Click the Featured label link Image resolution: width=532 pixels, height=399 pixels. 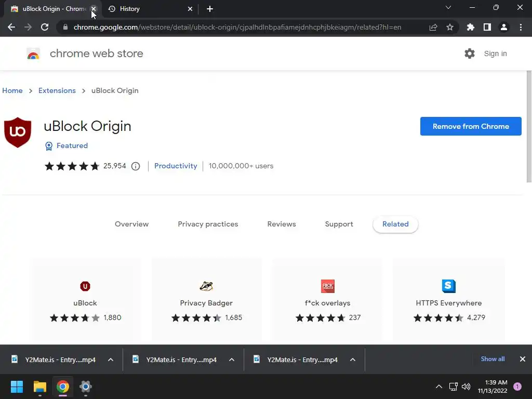[x=72, y=145]
